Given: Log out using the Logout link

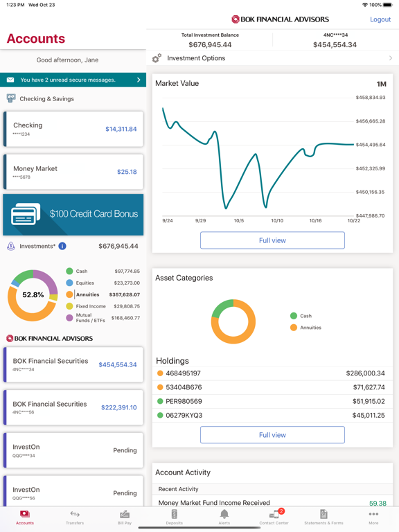Looking at the screenshot, I should tap(380, 19).
